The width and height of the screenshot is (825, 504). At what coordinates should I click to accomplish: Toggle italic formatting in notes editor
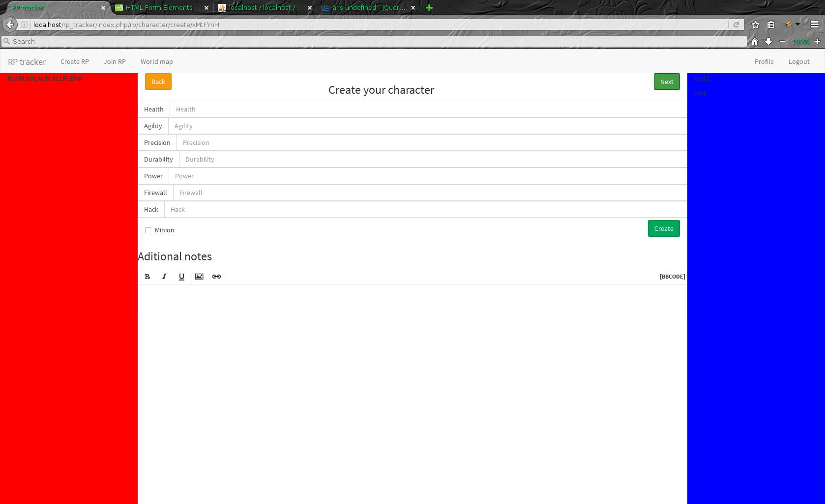coord(164,277)
